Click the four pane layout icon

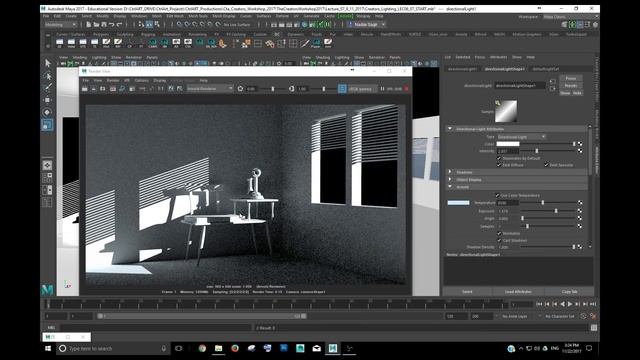(x=47, y=178)
